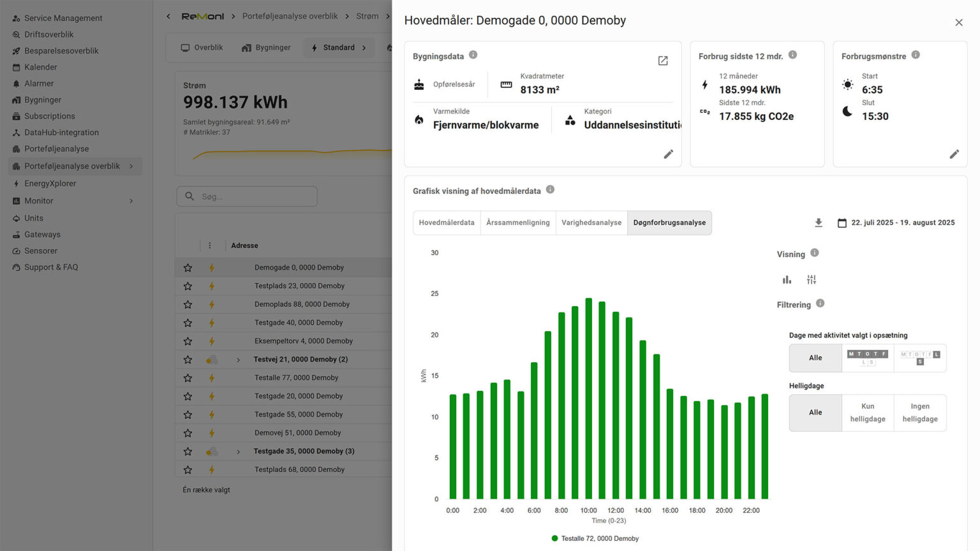The image size is (980, 551).
Task: Select bar chart view under Visning
Action: (x=787, y=280)
